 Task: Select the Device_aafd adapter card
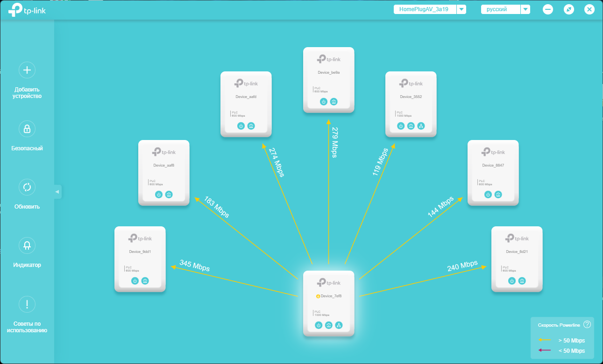click(x=246, y=104)
